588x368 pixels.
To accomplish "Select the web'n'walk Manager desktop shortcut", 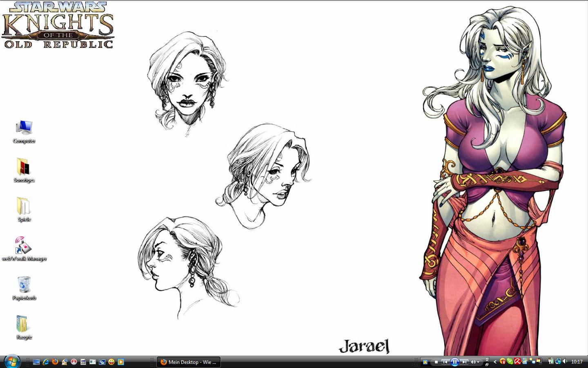I will coord(24,249).
